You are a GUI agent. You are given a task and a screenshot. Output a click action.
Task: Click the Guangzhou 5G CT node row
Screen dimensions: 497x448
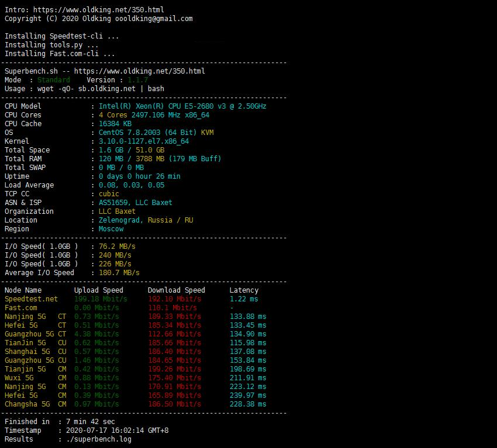coord(135,334)
